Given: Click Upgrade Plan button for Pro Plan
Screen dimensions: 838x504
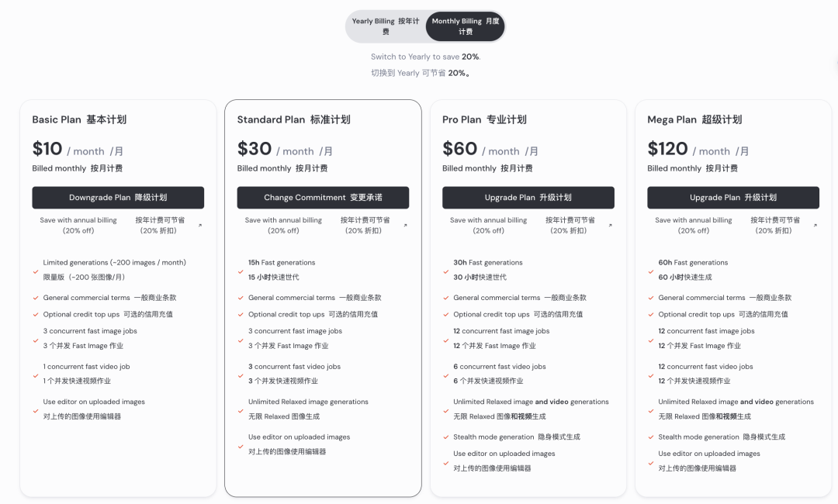Looking at the screenshot, I should [528, 198].
